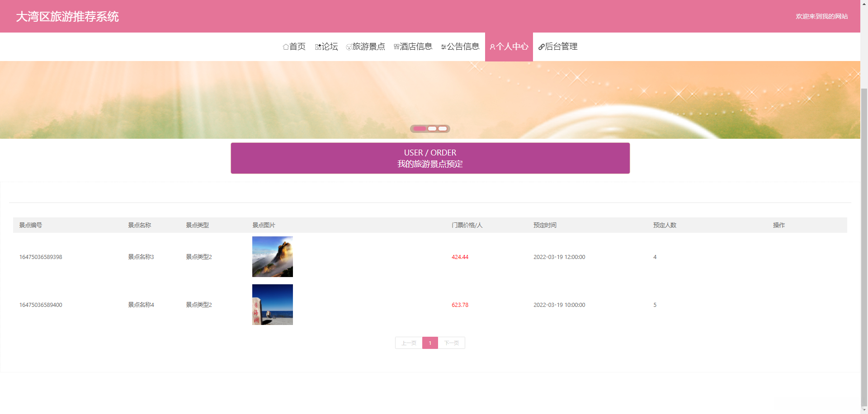Open the seaside thumbnail for 景点名称4
Image resolution: width=868 pixels, height=414 pixels.
click(273, 305)
